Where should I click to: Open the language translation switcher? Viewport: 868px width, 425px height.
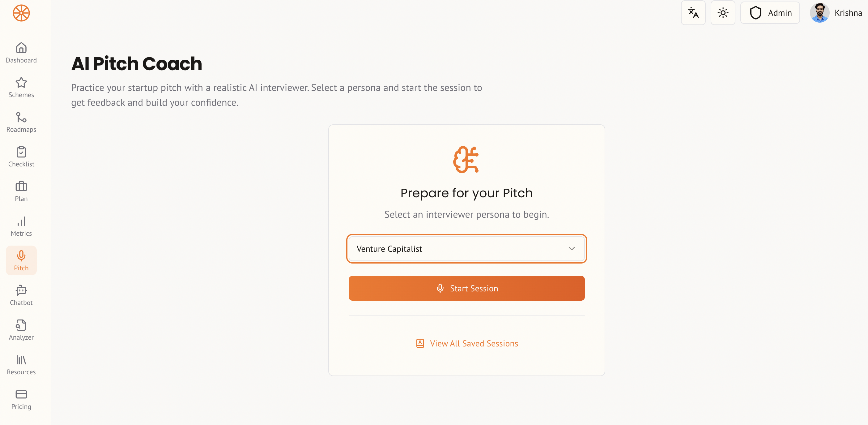coord(693,13)
